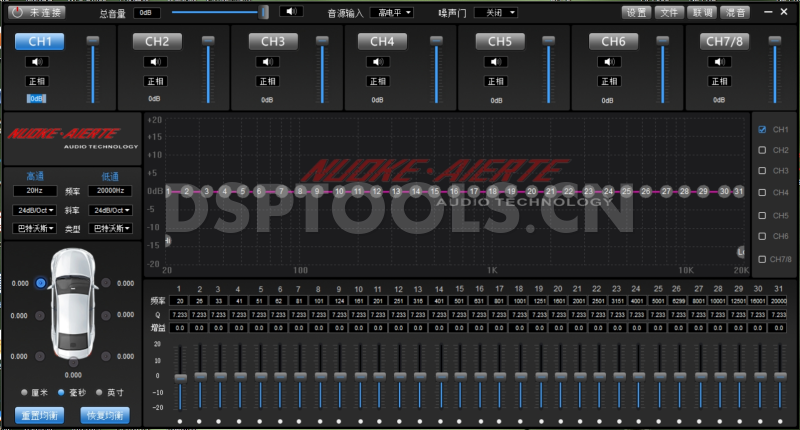
Task: Check the CH4 curve checkbox
Action: pos(762,192)
